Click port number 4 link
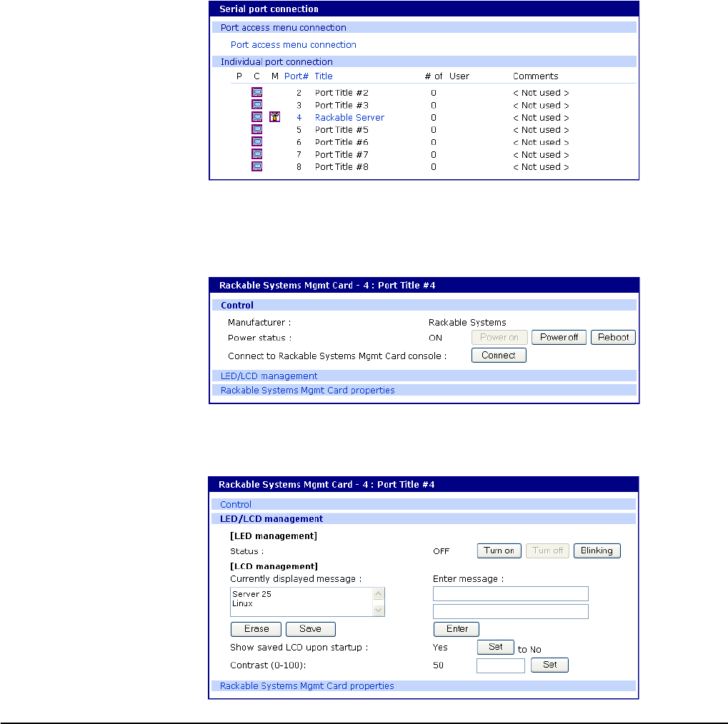This screenshot has height=724, width=728. coord(299,117)
